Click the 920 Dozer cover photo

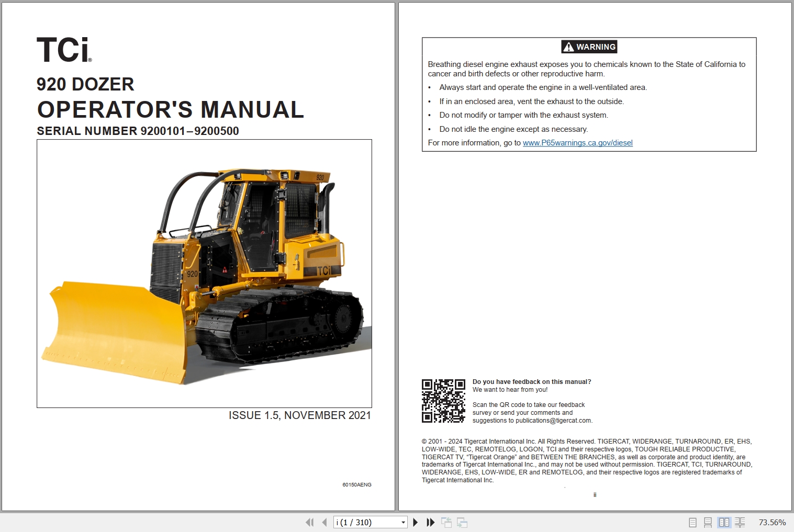(203, 274)
